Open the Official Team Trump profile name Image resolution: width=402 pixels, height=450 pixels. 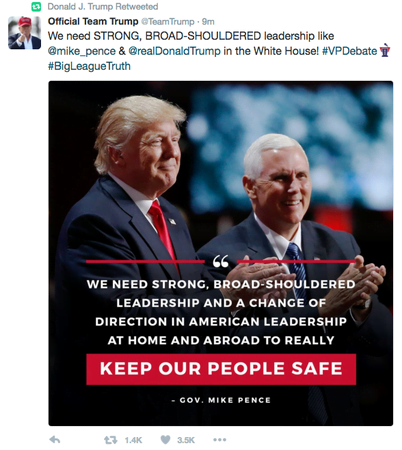(x=93, y=21)
